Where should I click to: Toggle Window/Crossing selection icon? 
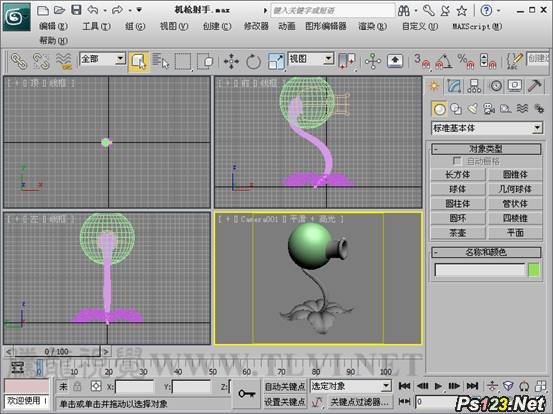205,61
